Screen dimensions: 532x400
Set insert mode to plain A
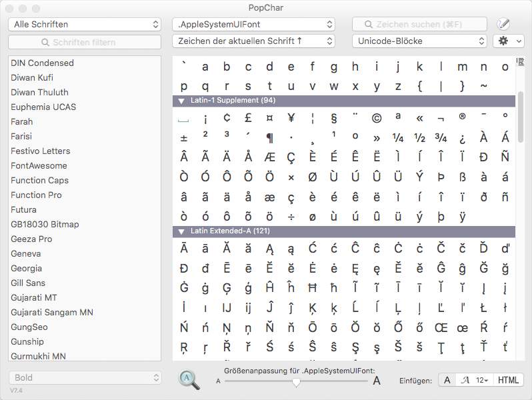pyautogui.click(x=447, y=380)
